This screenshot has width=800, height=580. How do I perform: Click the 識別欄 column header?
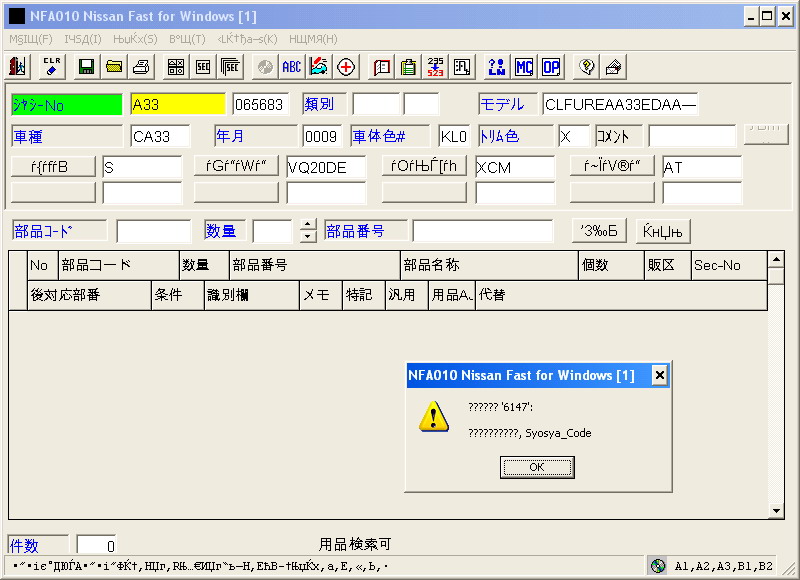pos(252,295)
